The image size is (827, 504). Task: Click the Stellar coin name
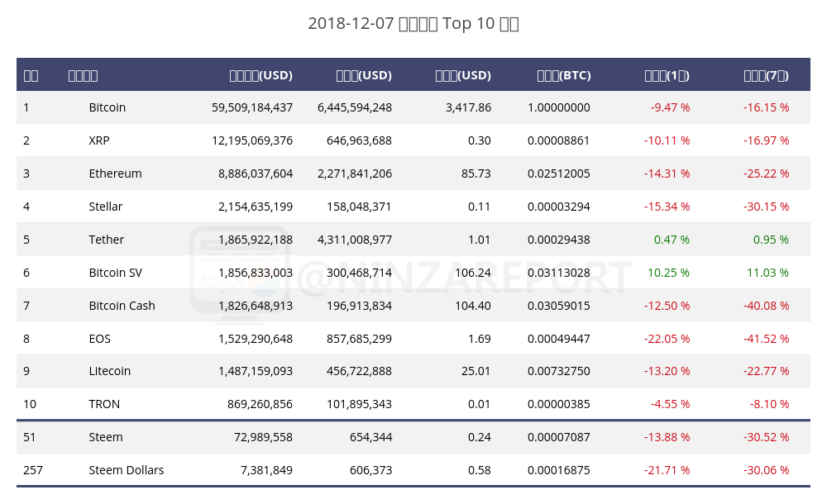(x=106, y=207)
